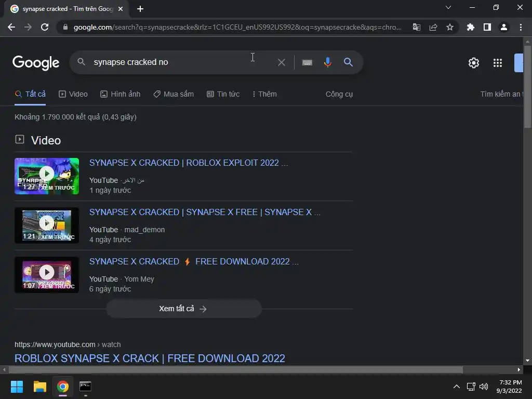
Task: Go to the Google logo homepage
Action: click(x=36, y=63)
